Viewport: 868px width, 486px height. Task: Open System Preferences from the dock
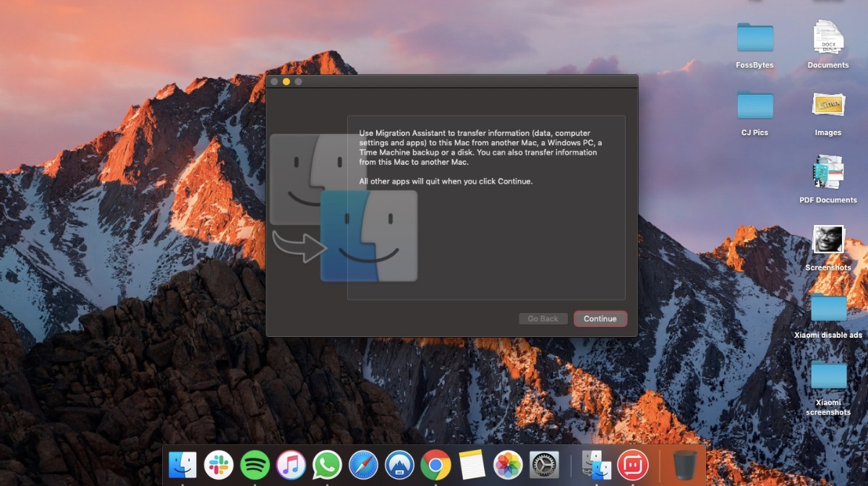click(544, 464)
